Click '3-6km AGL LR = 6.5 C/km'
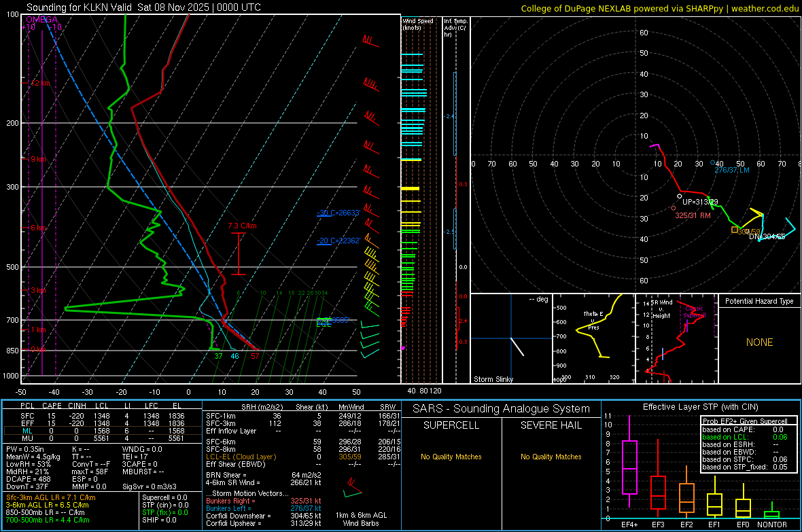This screenshot has width=802, height=532. click(x=47, y=505)
